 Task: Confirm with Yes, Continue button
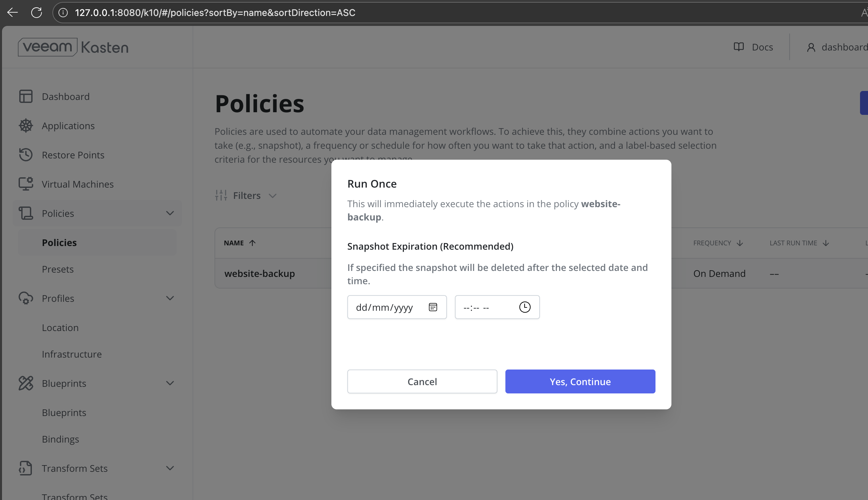(x=580, y=381)
